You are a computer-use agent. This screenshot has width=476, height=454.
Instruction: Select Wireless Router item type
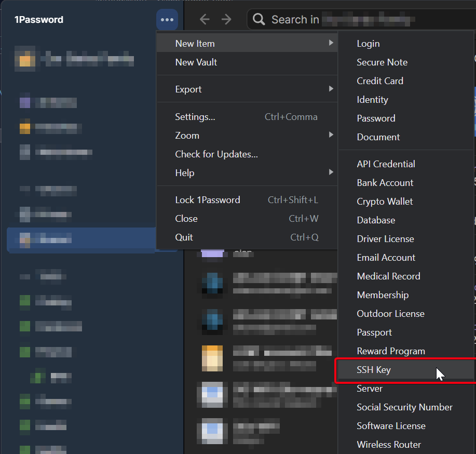pos(389,445)
